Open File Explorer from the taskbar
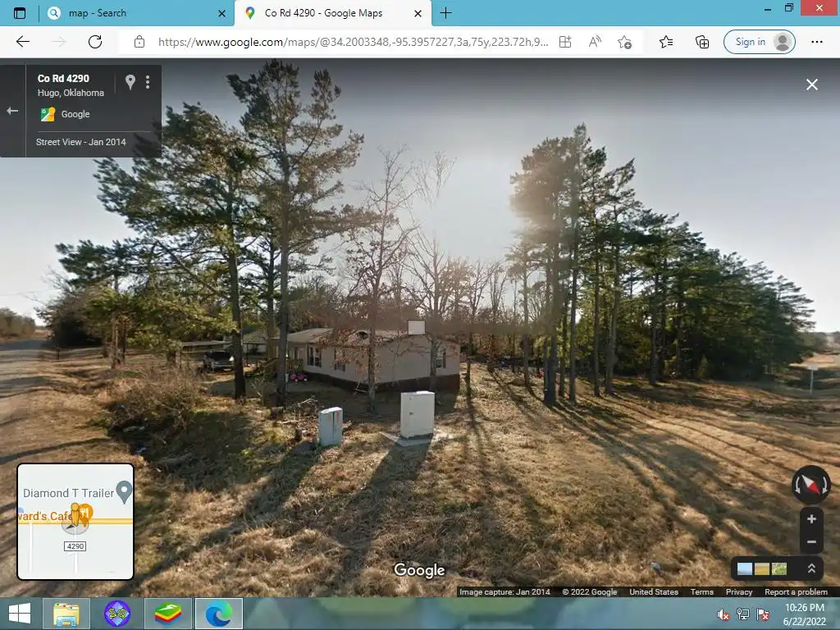The image size is (840, 630). pos(66,614)
